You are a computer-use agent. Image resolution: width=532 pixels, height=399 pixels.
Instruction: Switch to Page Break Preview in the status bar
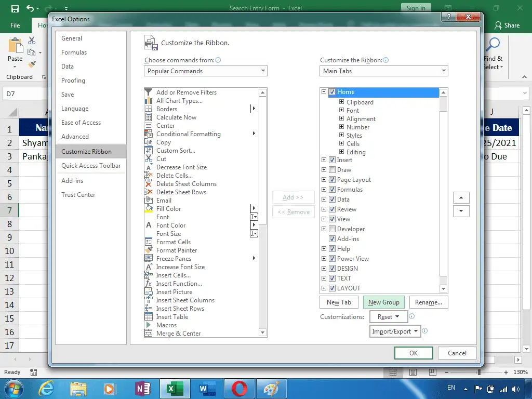[x=433, y=372]
